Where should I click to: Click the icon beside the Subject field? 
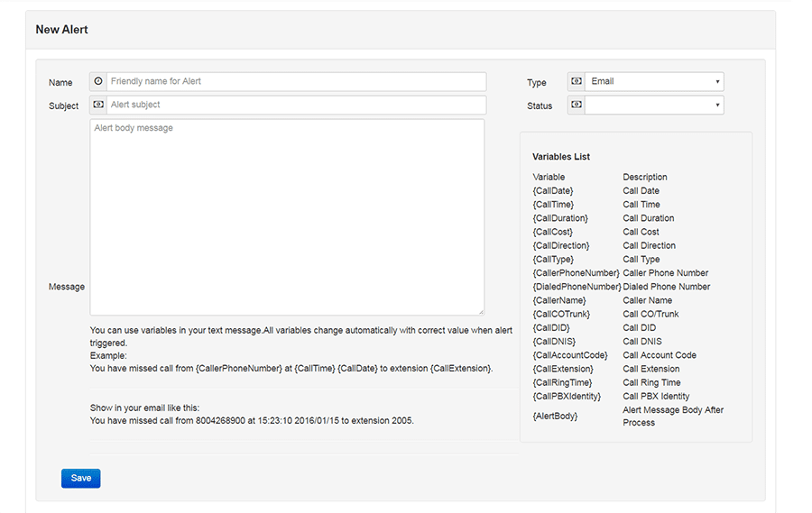click(x=98, y=105)
